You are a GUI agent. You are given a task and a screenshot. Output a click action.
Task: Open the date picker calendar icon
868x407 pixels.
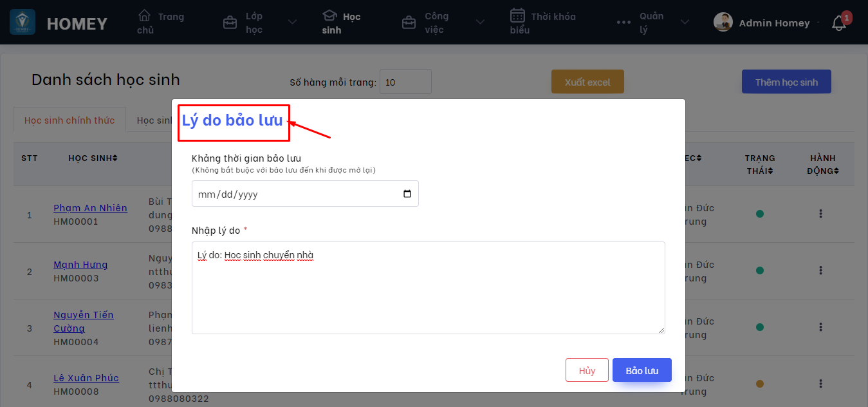[407, 193]
